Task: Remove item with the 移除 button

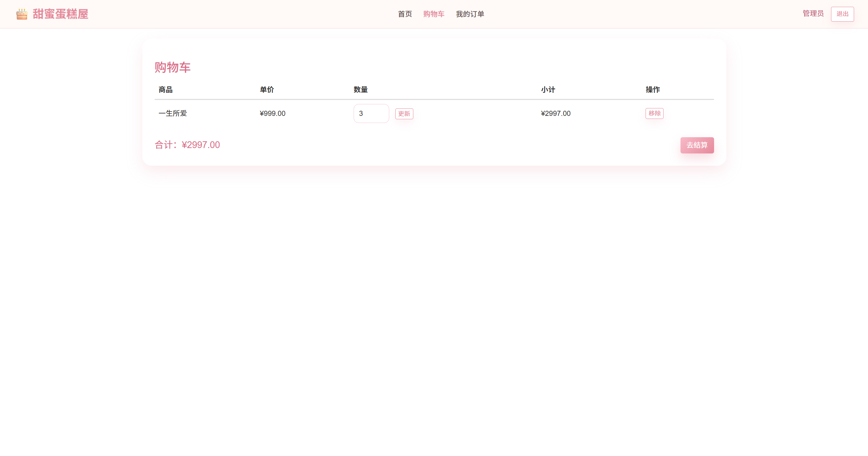Action: (x=654, y=113)
